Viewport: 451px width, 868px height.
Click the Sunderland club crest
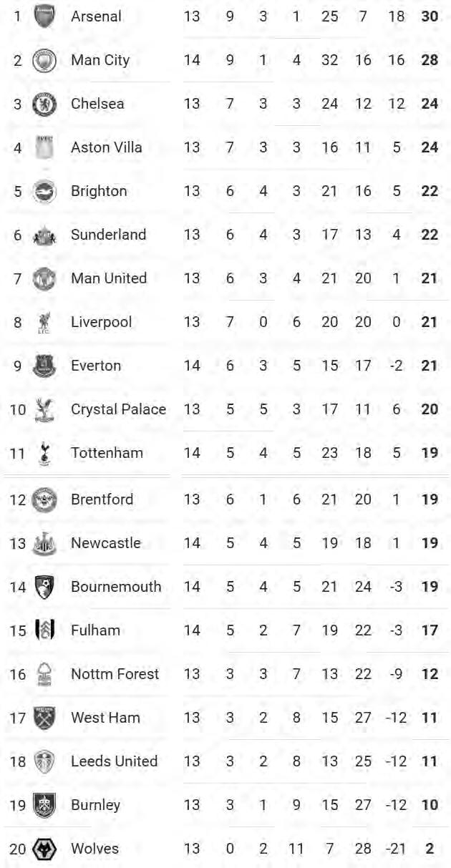[x=44, y=235]
